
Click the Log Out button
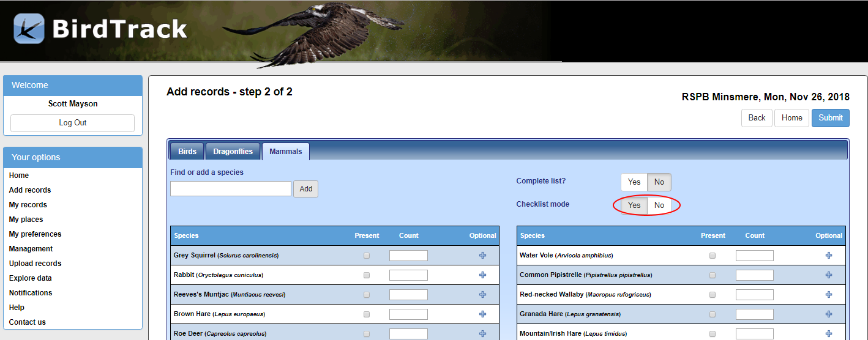[x=72, y=123]
